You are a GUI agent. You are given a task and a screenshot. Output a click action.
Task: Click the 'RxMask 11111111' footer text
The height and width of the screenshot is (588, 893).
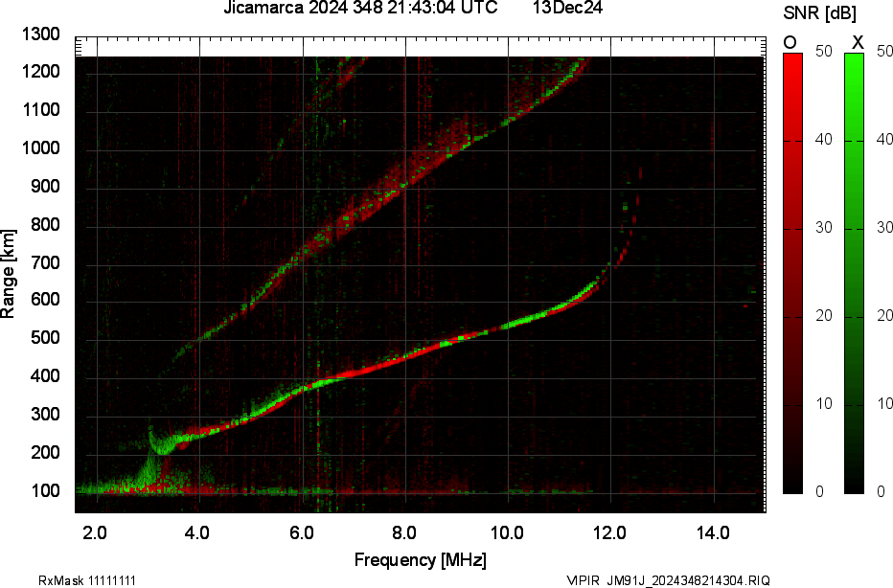tap(87, 580)
